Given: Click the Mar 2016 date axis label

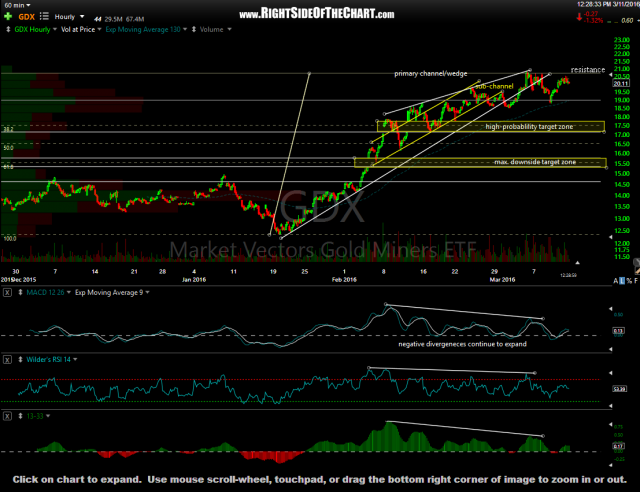Looking at the screenshot, I should click(502, 280).
